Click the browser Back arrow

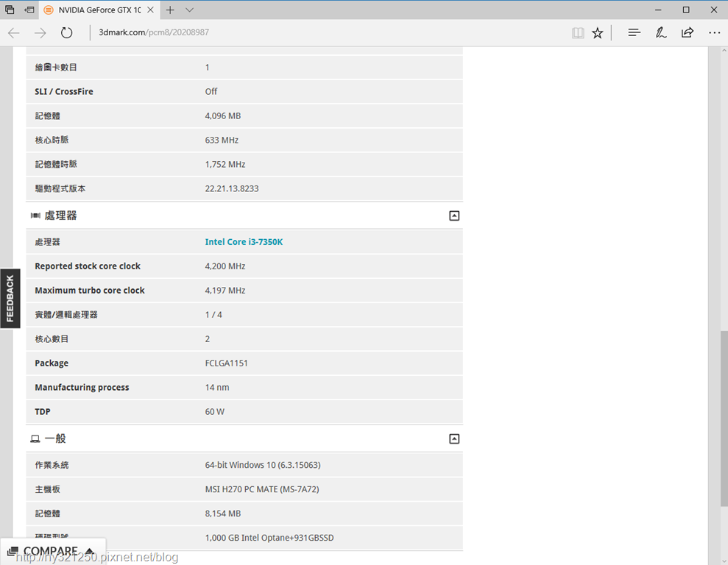point(14,32)
